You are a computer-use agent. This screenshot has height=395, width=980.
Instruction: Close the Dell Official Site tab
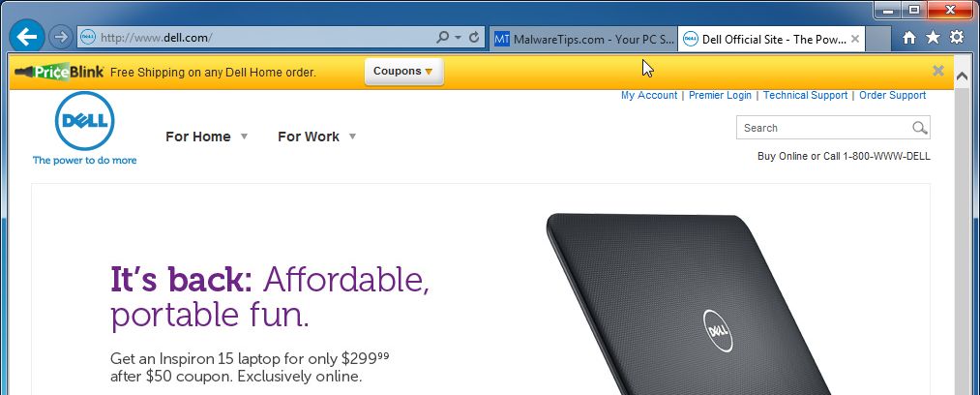855,39
